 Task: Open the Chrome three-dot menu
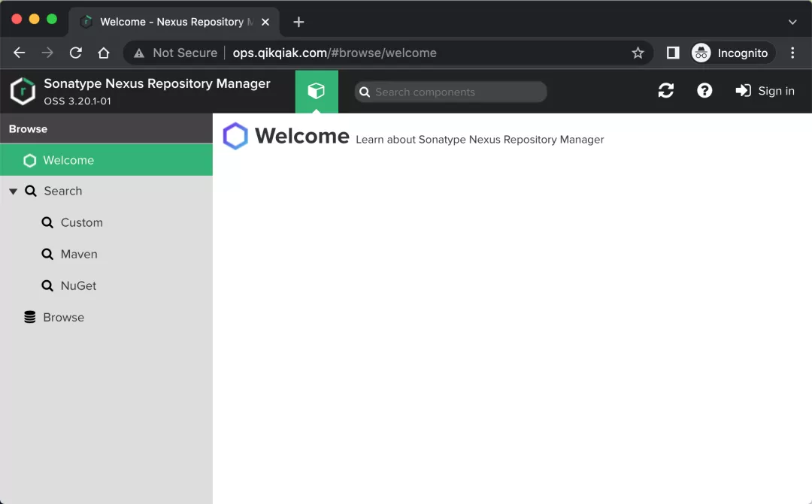792,53
